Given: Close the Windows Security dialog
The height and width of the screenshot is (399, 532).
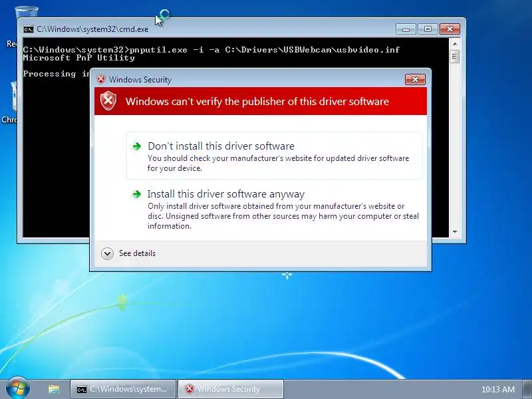Looking at the screenshot, I should point(414,79).
